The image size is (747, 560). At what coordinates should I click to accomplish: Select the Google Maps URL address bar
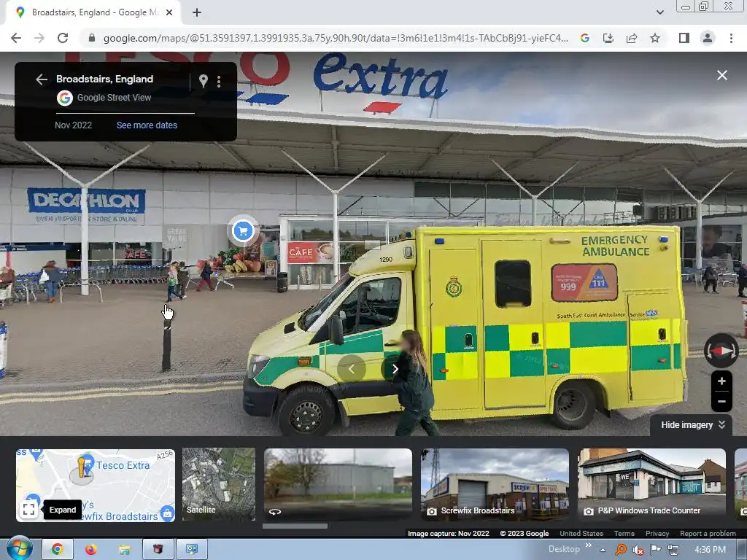click(336, 38)
